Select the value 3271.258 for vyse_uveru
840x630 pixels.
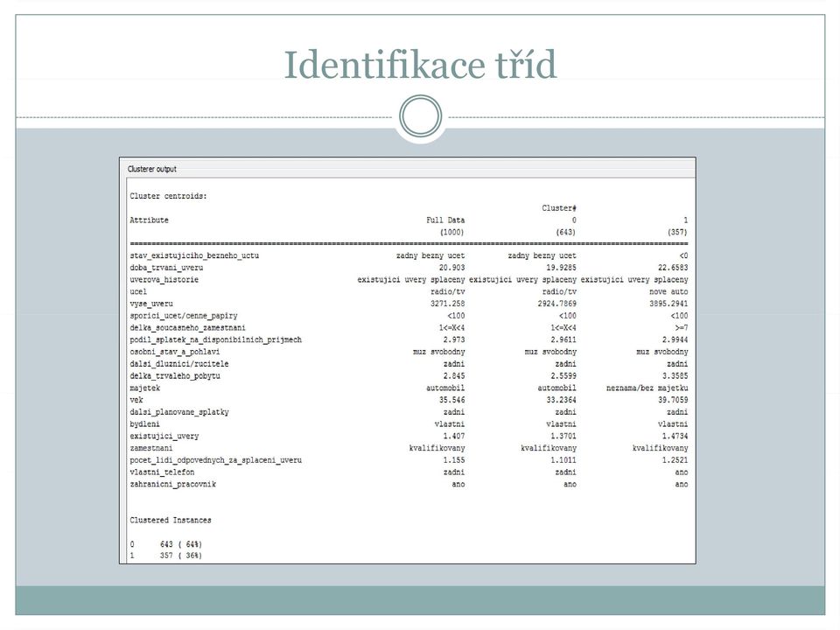[x=447, y=304]
